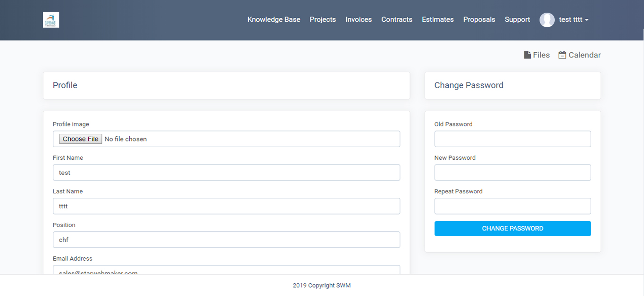
Task: Click the Change Password button
Action: (512, 229)
